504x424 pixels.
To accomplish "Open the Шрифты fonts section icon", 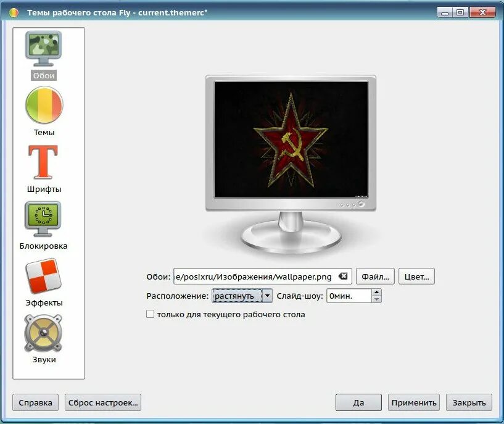I will [43, 162].
